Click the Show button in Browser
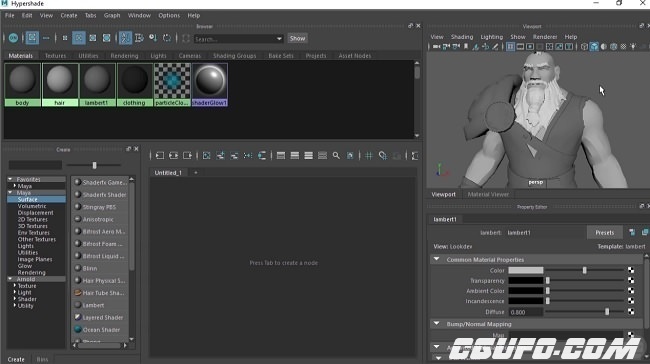 tap(297, 39)
